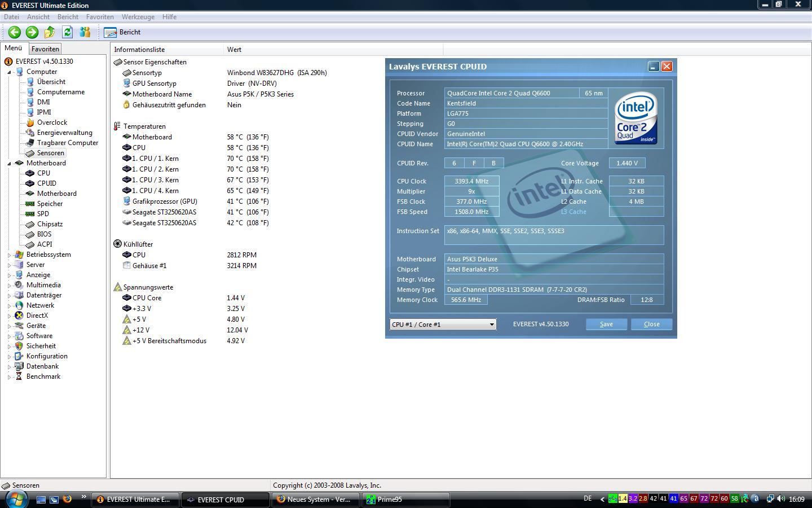This screenshot has height=508, width=812.
Task: Minimize the Lavalys EVEREST CPUID window
Action: click(x=653, y=67)
